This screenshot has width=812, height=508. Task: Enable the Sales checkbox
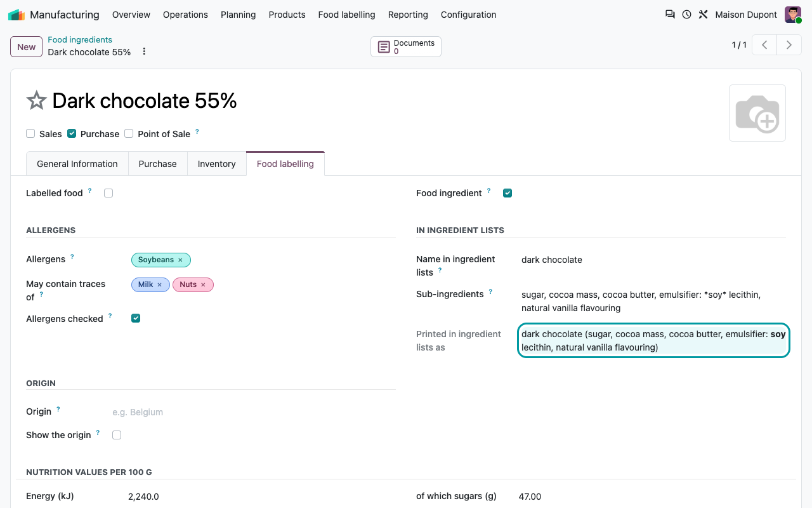pos(30,133)
